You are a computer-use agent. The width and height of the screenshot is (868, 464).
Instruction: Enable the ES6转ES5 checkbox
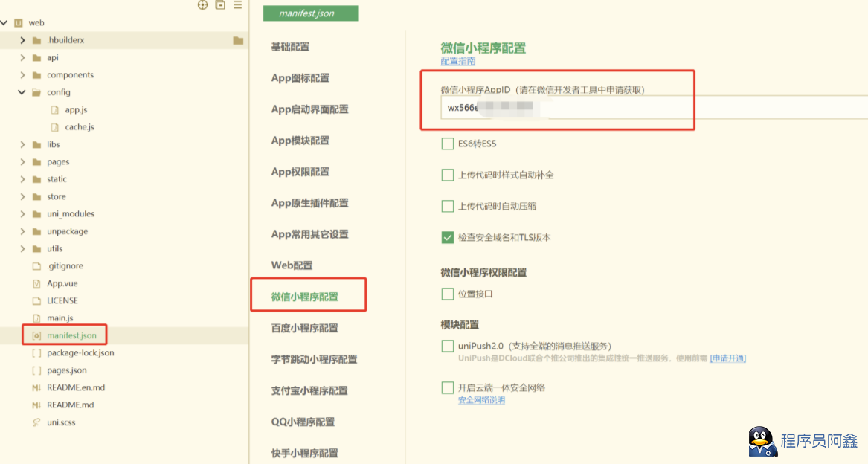pos(448,144)
